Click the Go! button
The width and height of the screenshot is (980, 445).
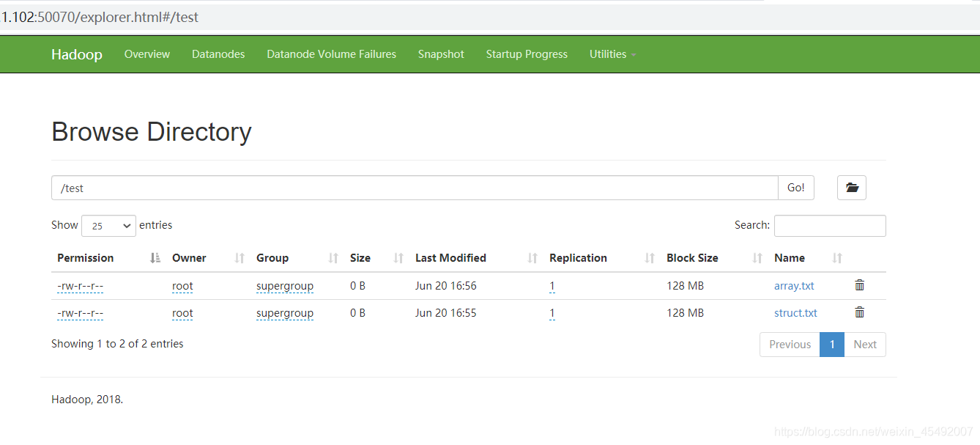pos(796,188)
